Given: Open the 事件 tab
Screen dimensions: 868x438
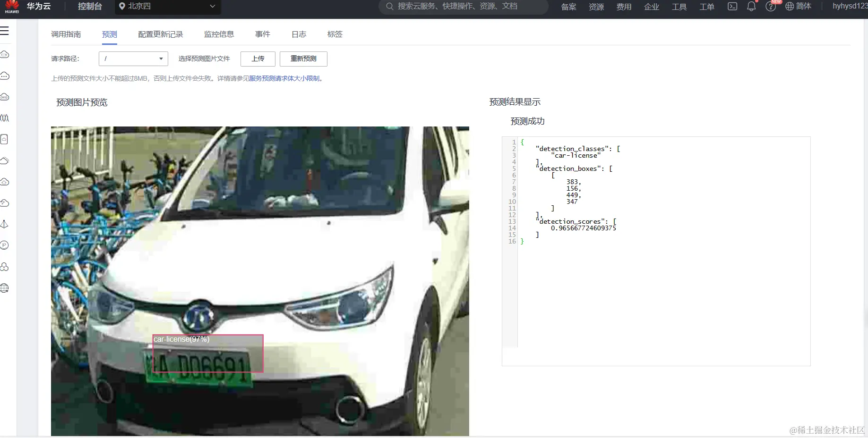Looking at the screenshot, I should (x=263, y=34).
